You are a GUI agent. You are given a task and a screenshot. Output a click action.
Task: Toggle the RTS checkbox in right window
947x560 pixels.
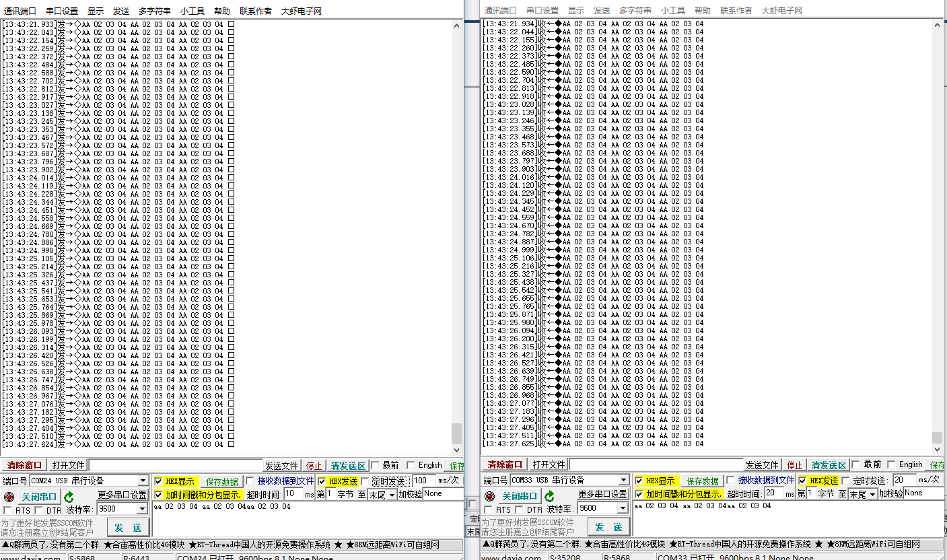click(488, 510)
